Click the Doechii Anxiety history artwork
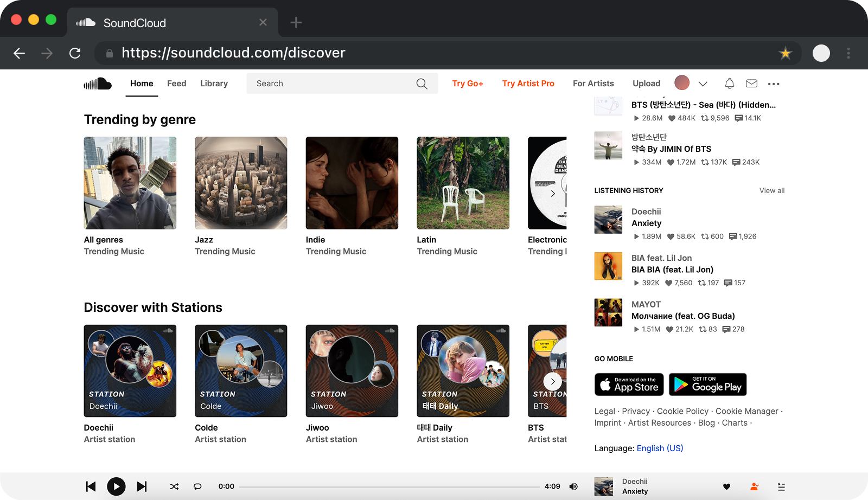Image resolution: width=868 pixels, height=500 pixels. (608, 220)
